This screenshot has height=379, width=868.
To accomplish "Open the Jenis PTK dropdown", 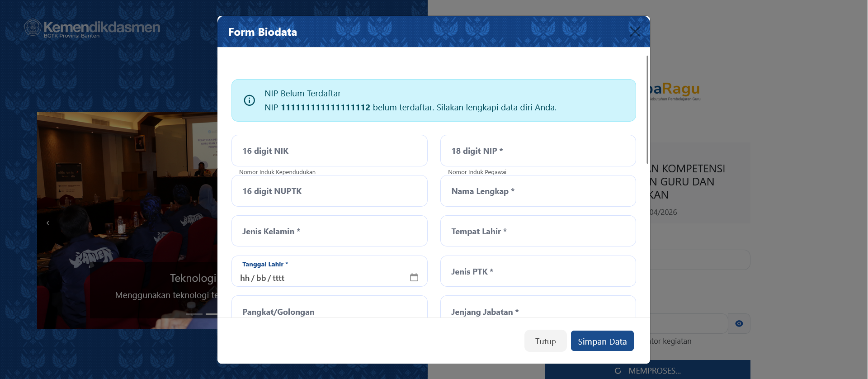I will coord(538,271).
